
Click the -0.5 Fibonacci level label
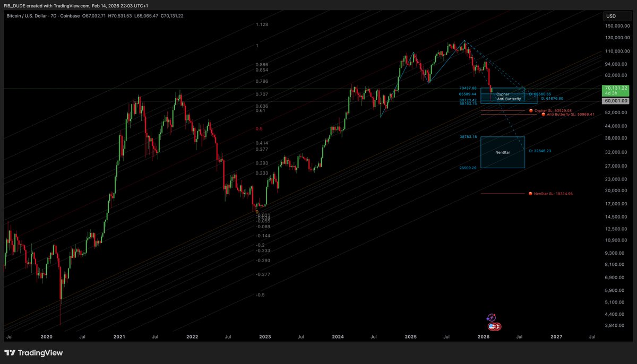click(261, 294)
